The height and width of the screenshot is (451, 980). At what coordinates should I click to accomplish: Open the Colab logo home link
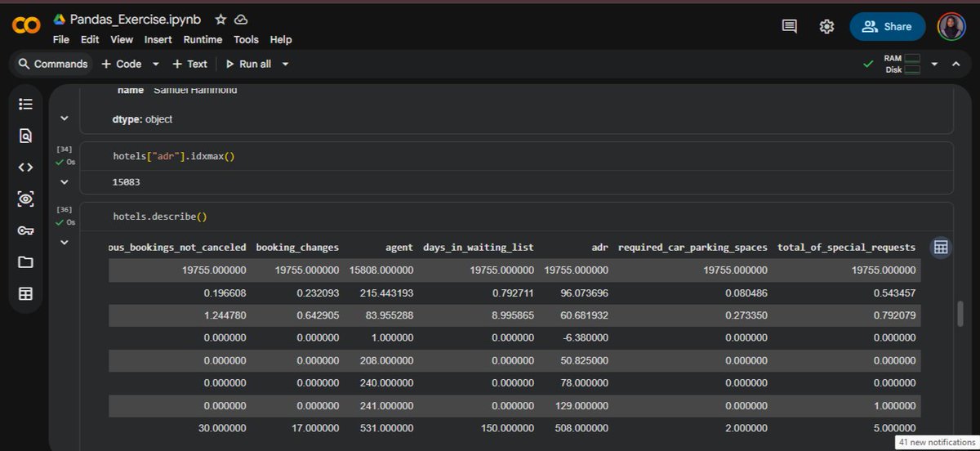(26, 26)
